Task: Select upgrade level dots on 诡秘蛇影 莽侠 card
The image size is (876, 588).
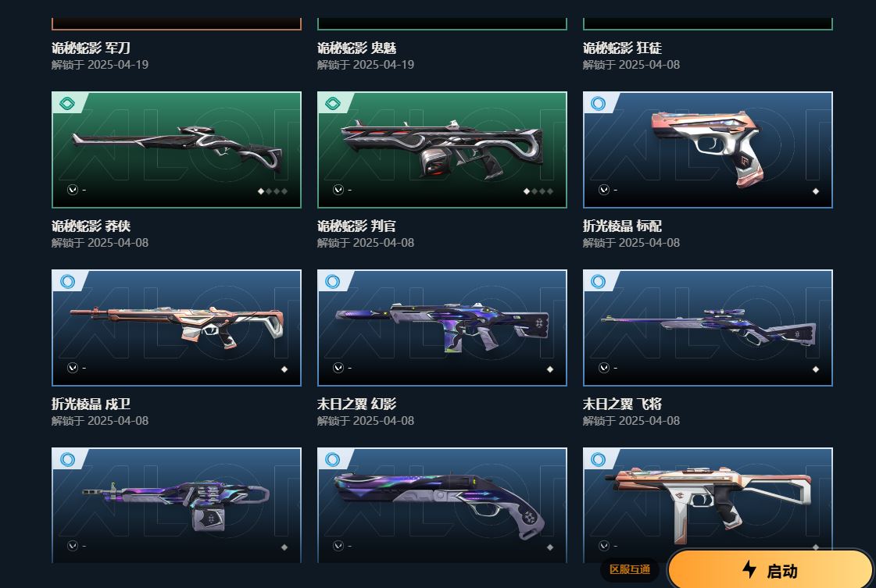Action: [x=272, y=191]
